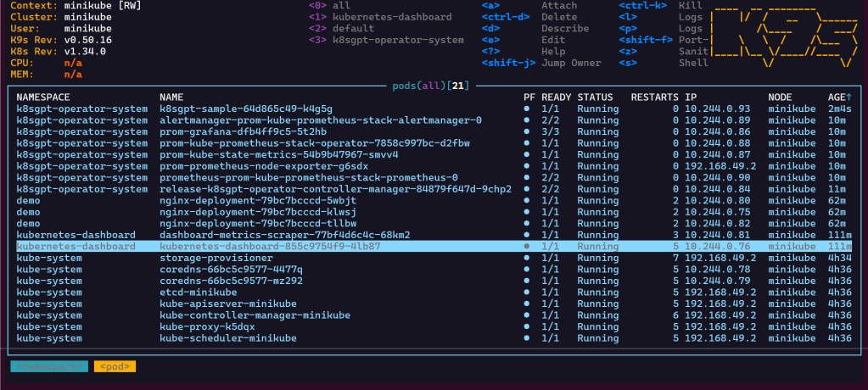
Task: Switch to <3> k8sgpt-operator-system namespace
Action: 386,40
